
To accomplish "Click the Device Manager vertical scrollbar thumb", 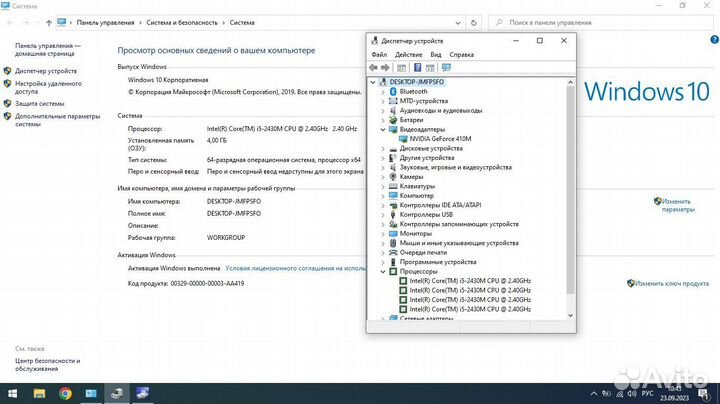I will pyautogui.click(x=570, y=191).
